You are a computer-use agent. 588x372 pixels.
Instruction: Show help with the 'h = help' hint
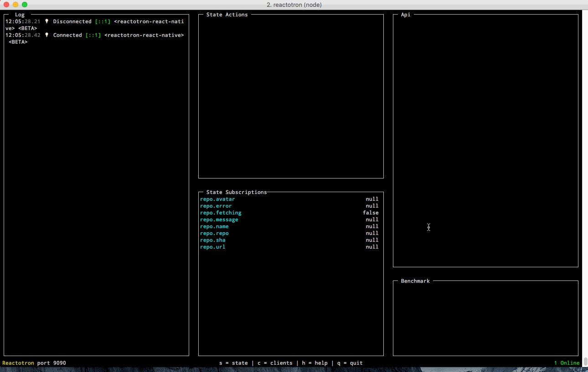point(315,363)
